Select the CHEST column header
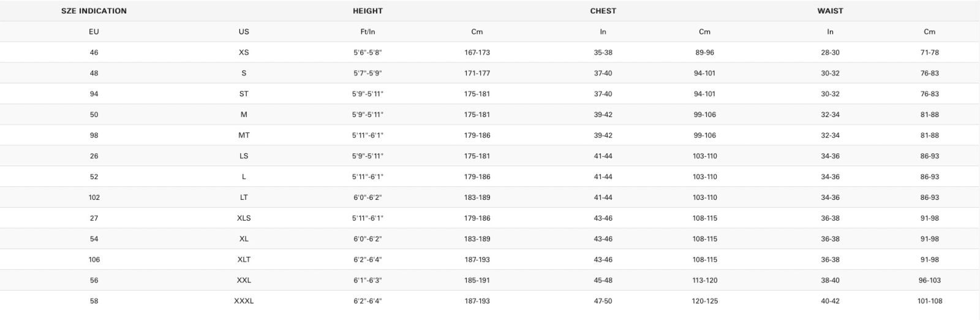980x320 pixels. coord(603,11)
